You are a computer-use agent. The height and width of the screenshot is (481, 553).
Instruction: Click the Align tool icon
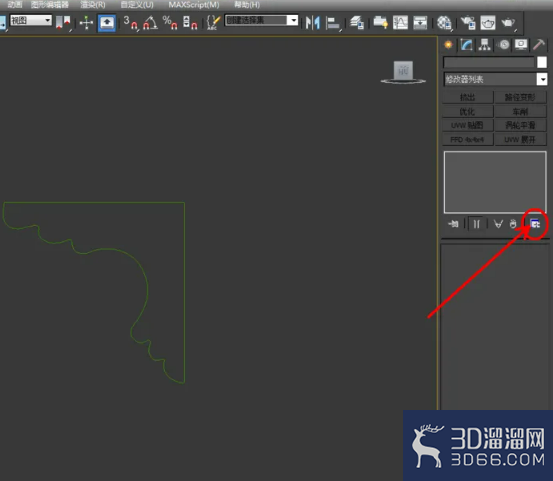(x=333, y=23)
